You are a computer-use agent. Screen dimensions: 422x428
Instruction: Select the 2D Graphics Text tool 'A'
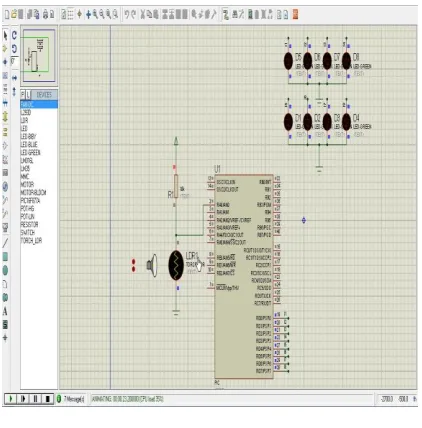(x=5, y=311)
